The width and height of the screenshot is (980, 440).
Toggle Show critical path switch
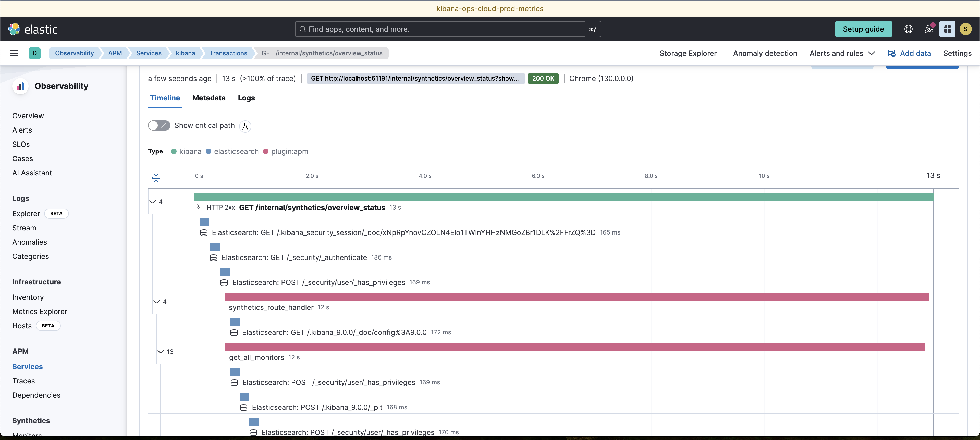(x=159, y=126)
